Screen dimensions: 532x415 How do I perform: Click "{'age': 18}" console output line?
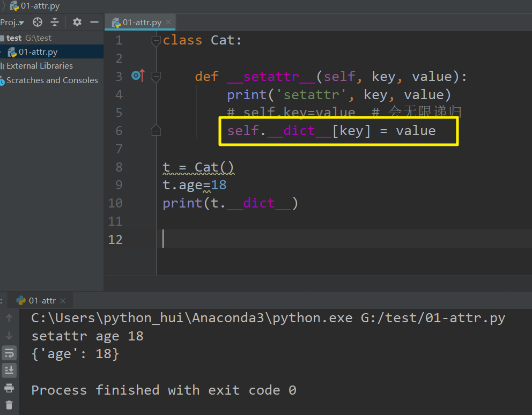coord(75,354)
